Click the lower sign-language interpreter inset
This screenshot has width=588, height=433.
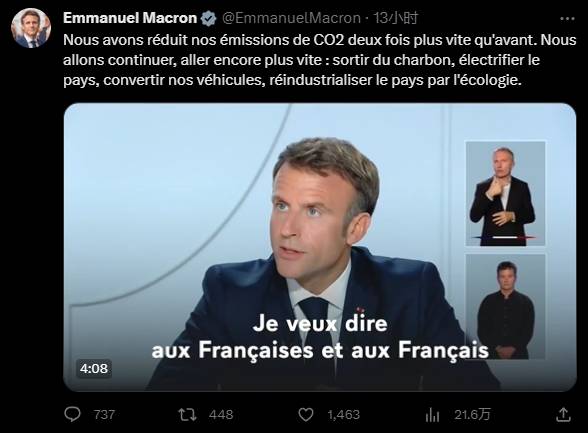(x=506, y=307)
